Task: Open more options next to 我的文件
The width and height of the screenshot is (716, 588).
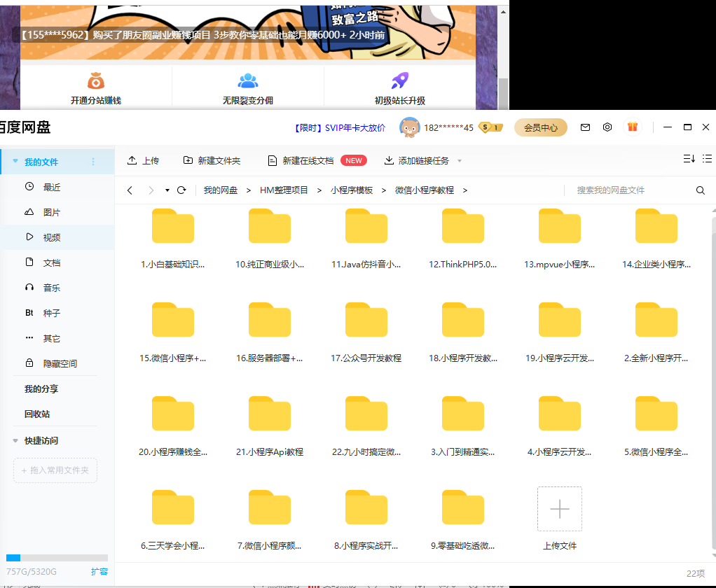Action: coord(93,162)
